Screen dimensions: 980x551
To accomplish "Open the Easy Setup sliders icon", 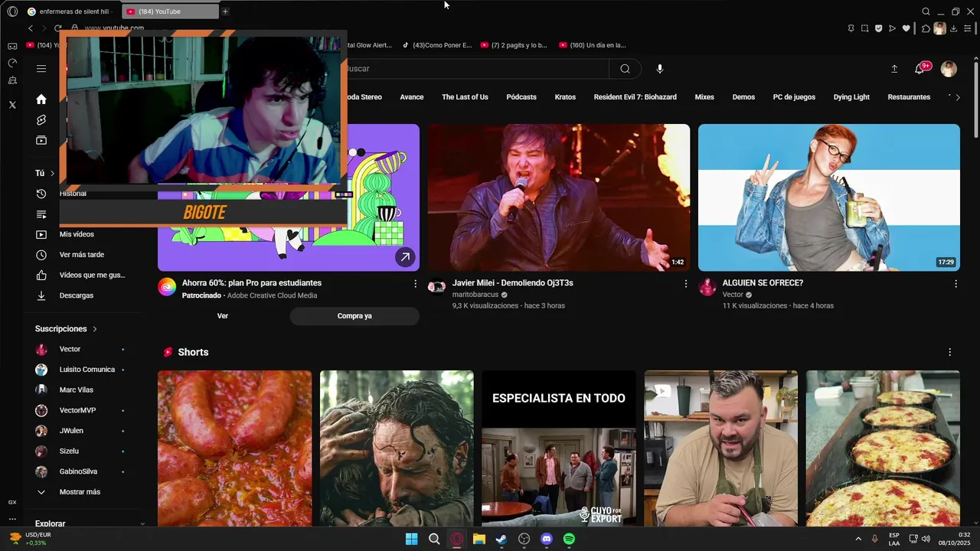I will point(968,28).
